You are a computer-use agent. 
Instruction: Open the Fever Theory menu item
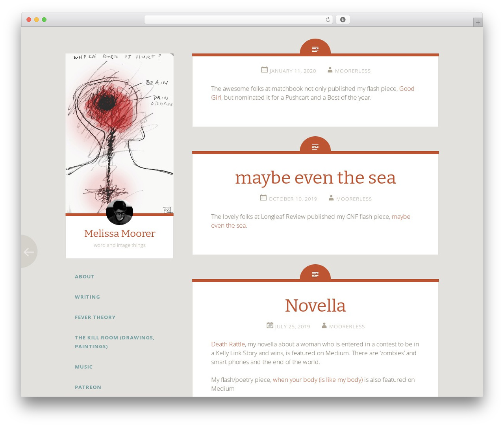pyautogui.click(x=95, y=317)
